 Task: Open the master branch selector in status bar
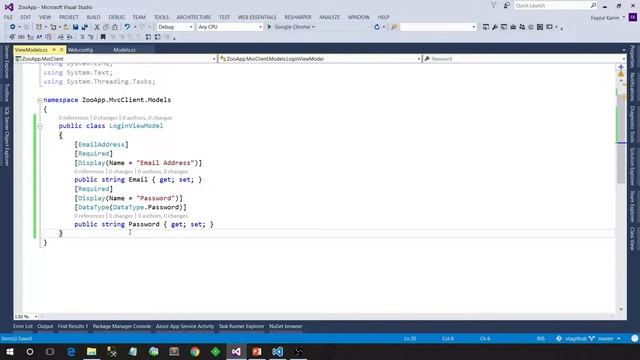tap(606, 338)
